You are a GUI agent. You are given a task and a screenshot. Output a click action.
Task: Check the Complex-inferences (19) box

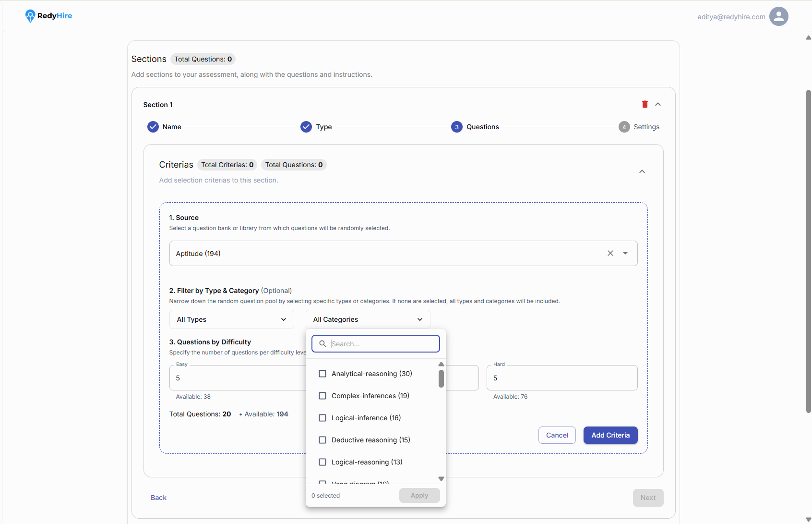coord(322,396)
